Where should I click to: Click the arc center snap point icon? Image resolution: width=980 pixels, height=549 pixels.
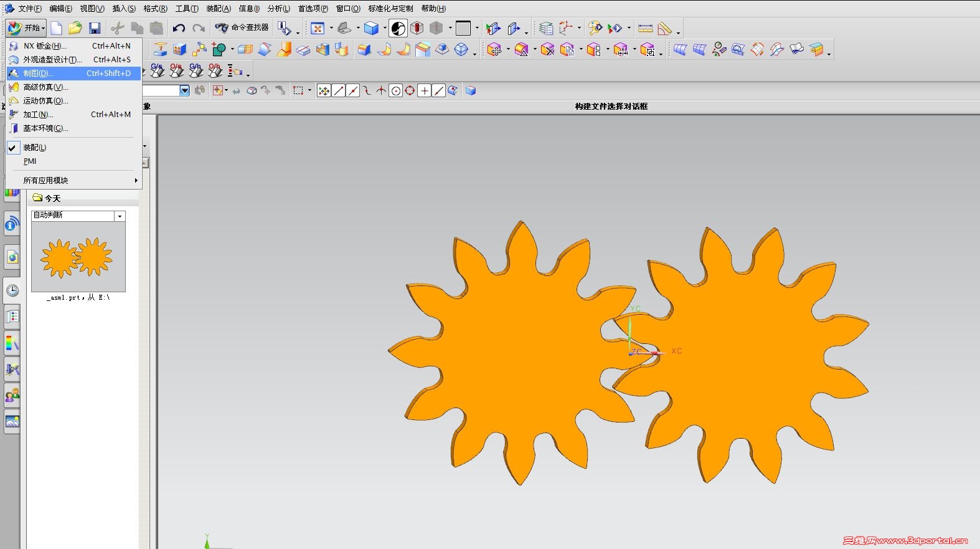[396, 91]
